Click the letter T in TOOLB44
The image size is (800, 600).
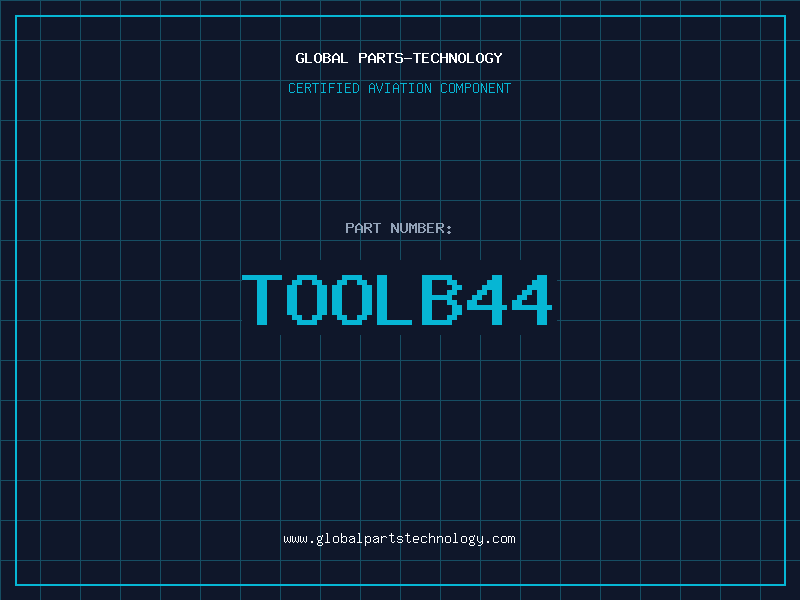264,299
